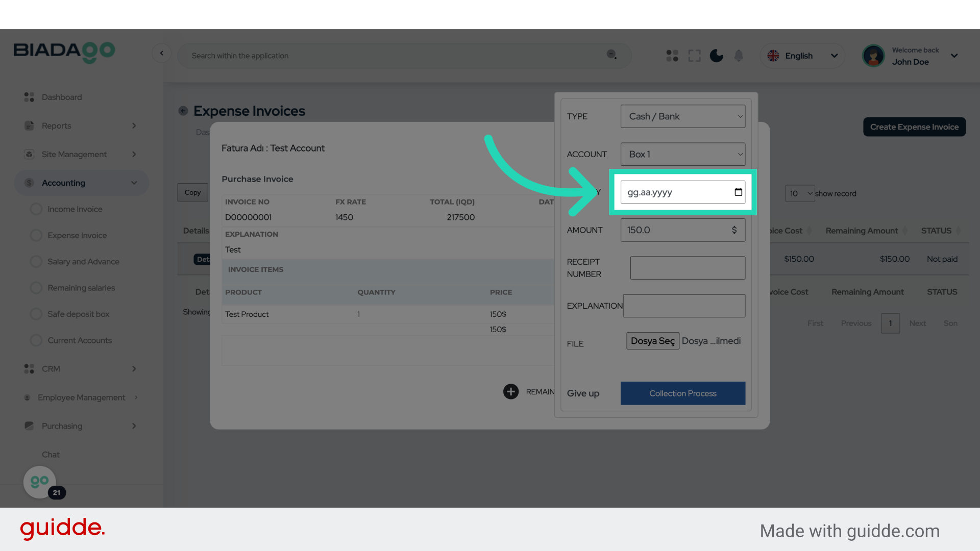Click the plus icon near REMAIN
The image size is (980, 551).
pyautogui.click(x=510, y=391)
